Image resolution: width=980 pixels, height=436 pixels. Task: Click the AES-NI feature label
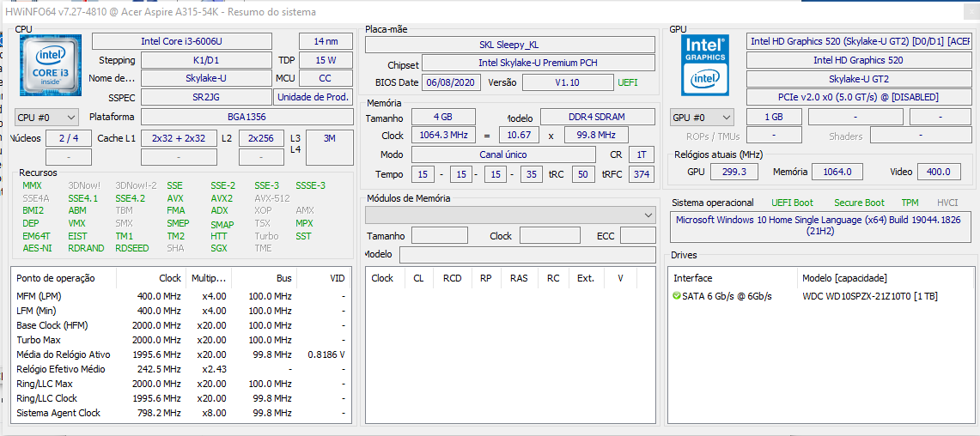pyautogui.click(x=38, y=248)
